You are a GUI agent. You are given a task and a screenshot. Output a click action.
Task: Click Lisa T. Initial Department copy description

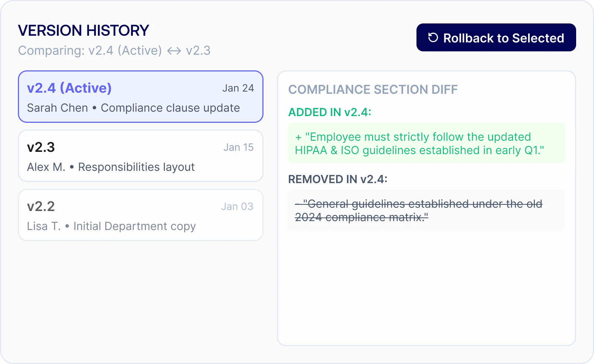tap(111, 226)
